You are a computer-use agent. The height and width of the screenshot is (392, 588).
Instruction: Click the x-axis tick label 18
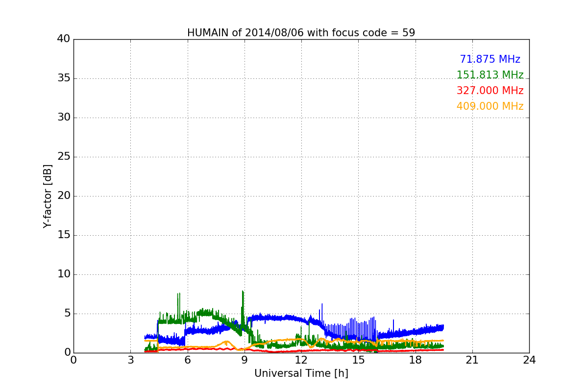point(416,360)
